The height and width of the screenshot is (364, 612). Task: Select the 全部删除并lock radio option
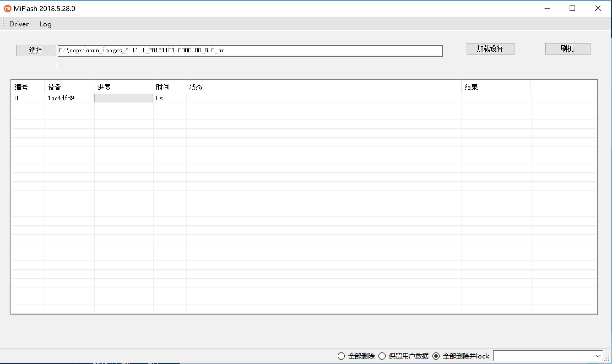click(436, 356)
